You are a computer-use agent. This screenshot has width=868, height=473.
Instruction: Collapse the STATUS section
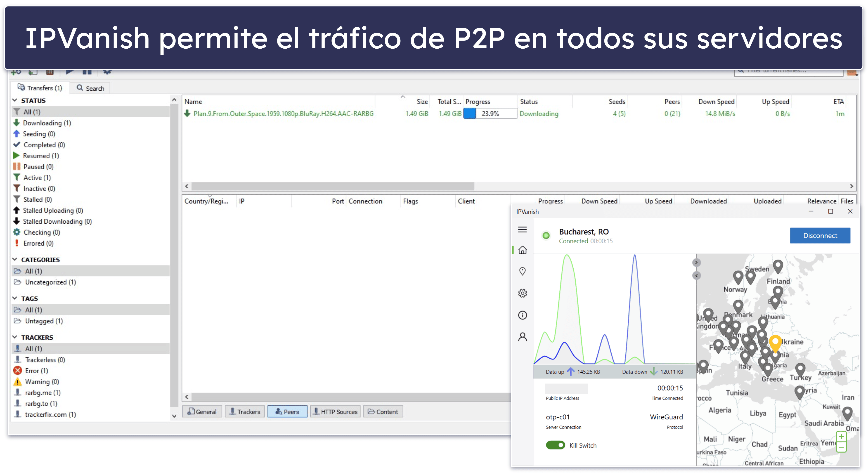(x=15, y=100)
